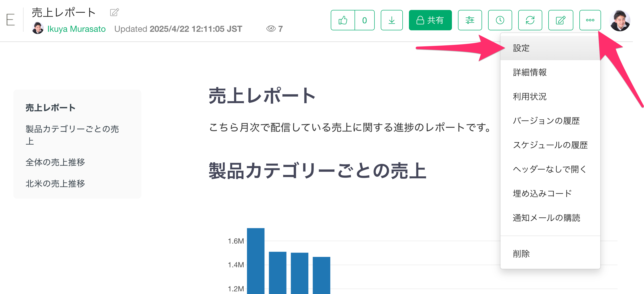Select 設定 from the menu
Viewport: 644px width, 294px height.
click(x=521, y=48)
